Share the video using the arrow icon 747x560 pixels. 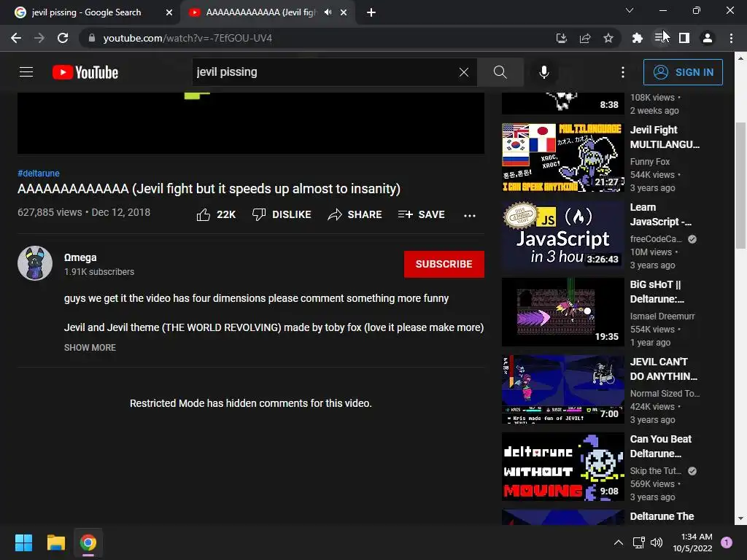[x=335, y=215]
